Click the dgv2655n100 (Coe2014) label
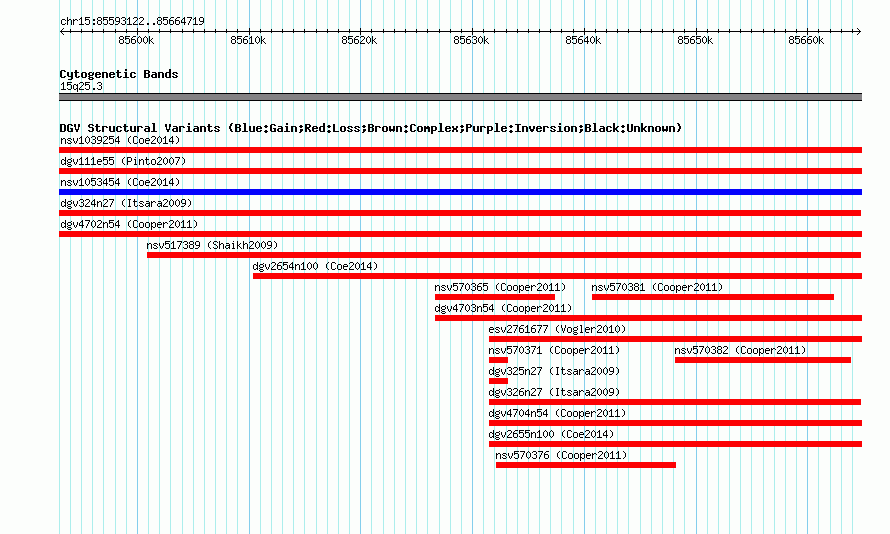890x534 pixels. tap(552, 434)
